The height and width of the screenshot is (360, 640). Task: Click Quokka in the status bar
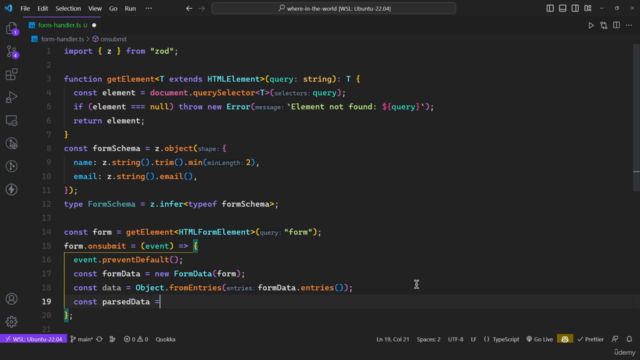pos(165,339)
